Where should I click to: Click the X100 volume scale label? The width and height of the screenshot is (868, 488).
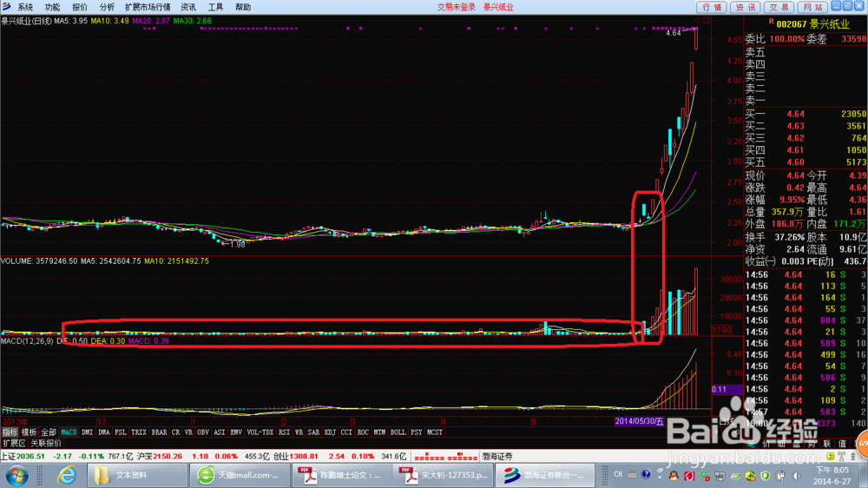(722, 330)
